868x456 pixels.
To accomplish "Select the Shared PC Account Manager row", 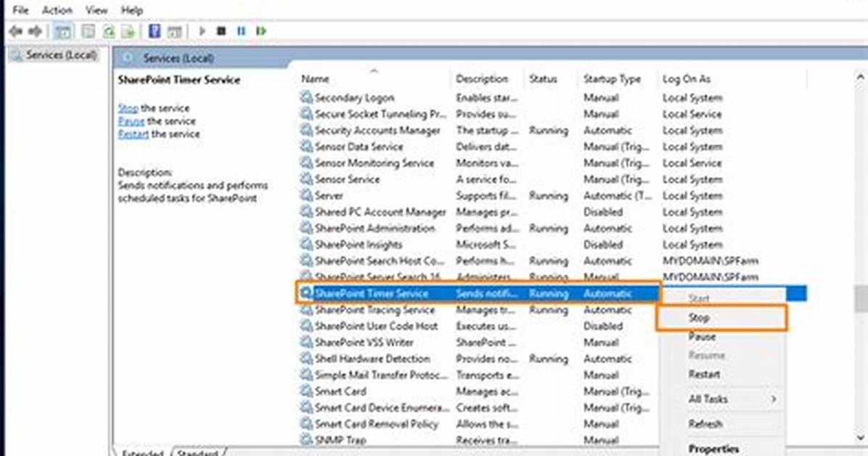I will [x=552, y=211].
